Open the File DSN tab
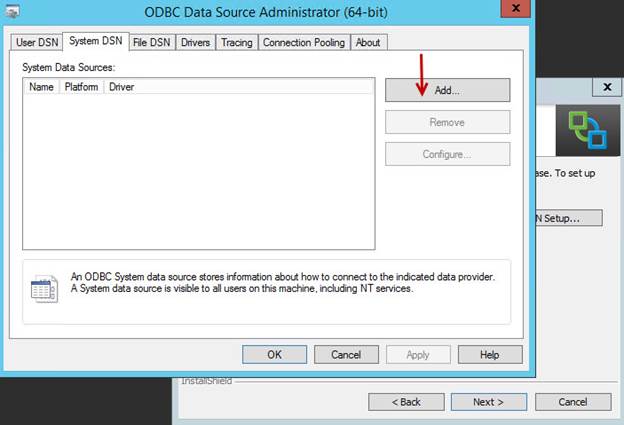Screen dimensions: 624x425 point(152,43)
